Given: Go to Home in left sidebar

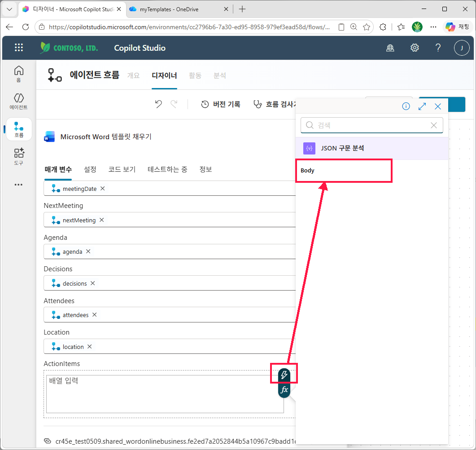Looking at the screenshot, I should pyautogui.click(x=18, y=74).
